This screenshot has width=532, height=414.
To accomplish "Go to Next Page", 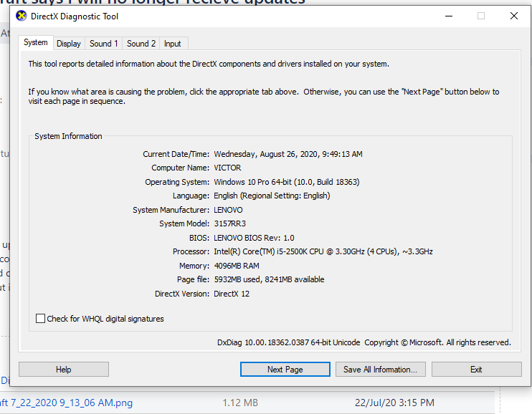I will (285, 370).
